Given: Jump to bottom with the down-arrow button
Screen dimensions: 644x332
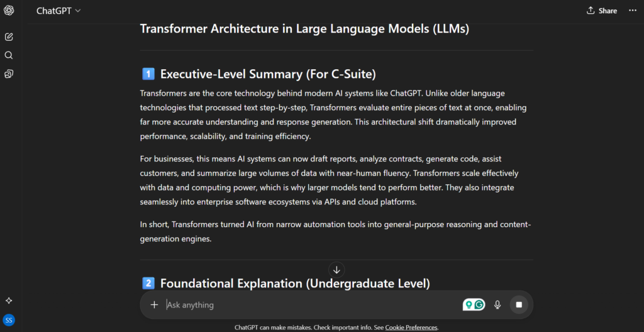Looking at the screenshot, I should [x=336, y=270].
